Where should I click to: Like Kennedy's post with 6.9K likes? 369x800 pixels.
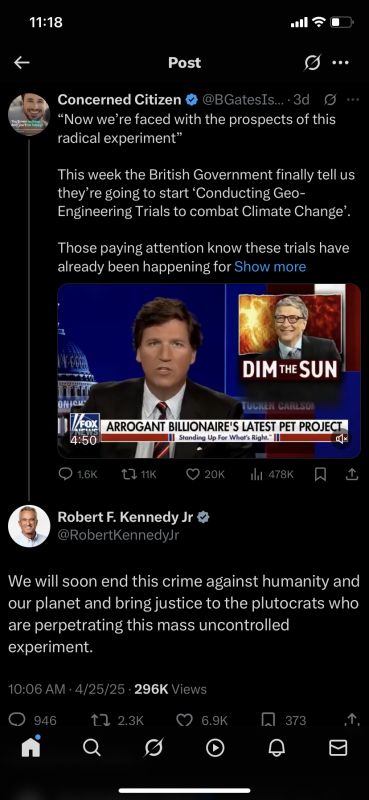(x=202, y=720)
